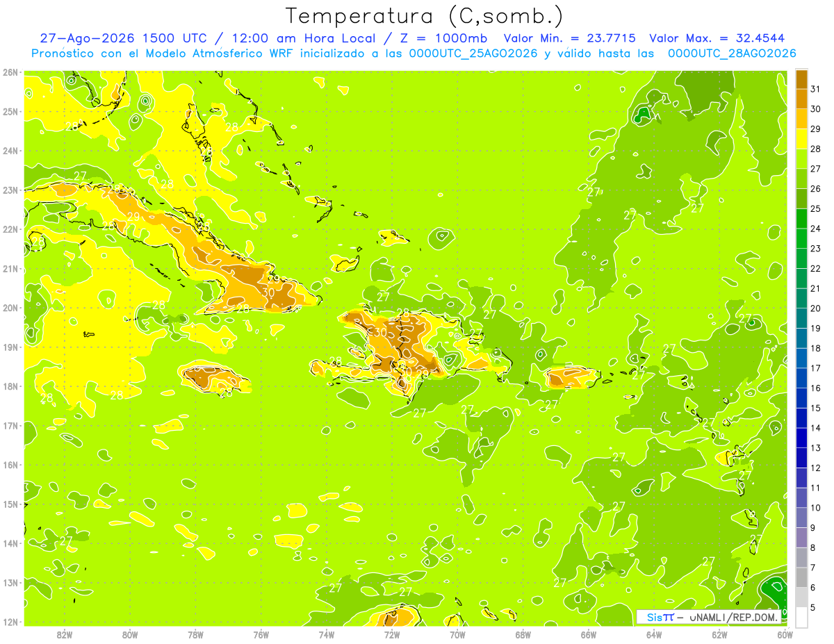Image resolution: width=834 pixels, height=644 pixels.
Task: Click the legend scale value 14
Action: tap(815, 428)
